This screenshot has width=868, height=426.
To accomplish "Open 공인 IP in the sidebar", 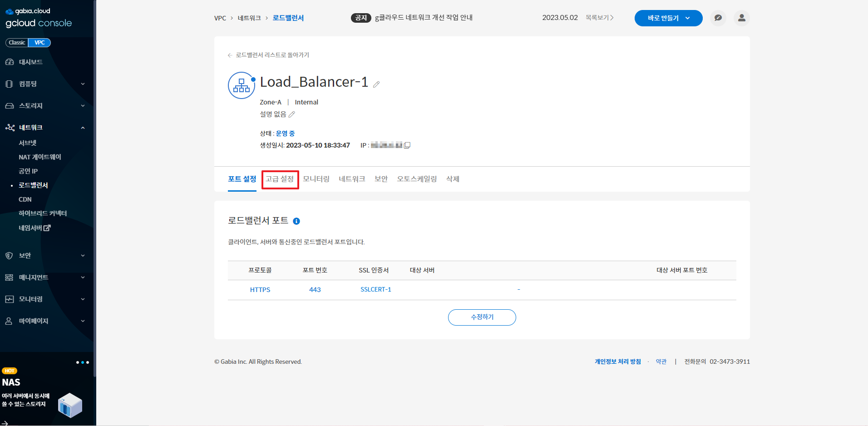I will [28, 171].
